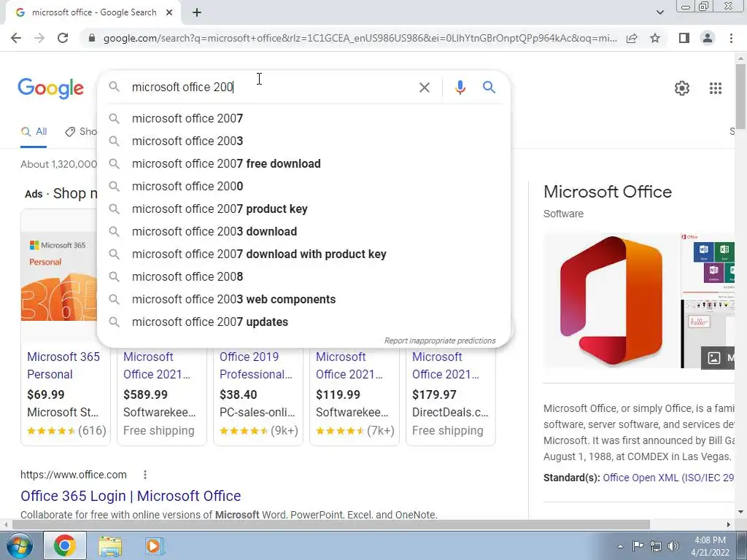Share this page using the share icon
747x560 pixels.
pyautogui.click(x=632, y=38)
